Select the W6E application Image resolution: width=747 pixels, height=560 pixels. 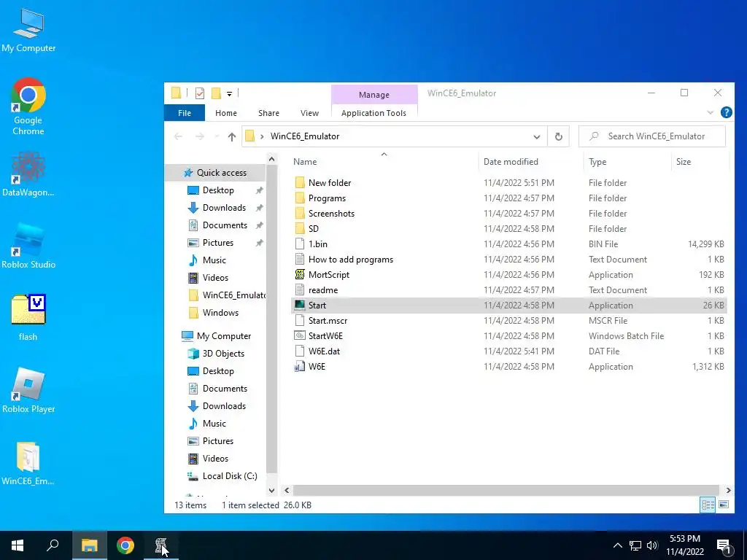point(317,367)
